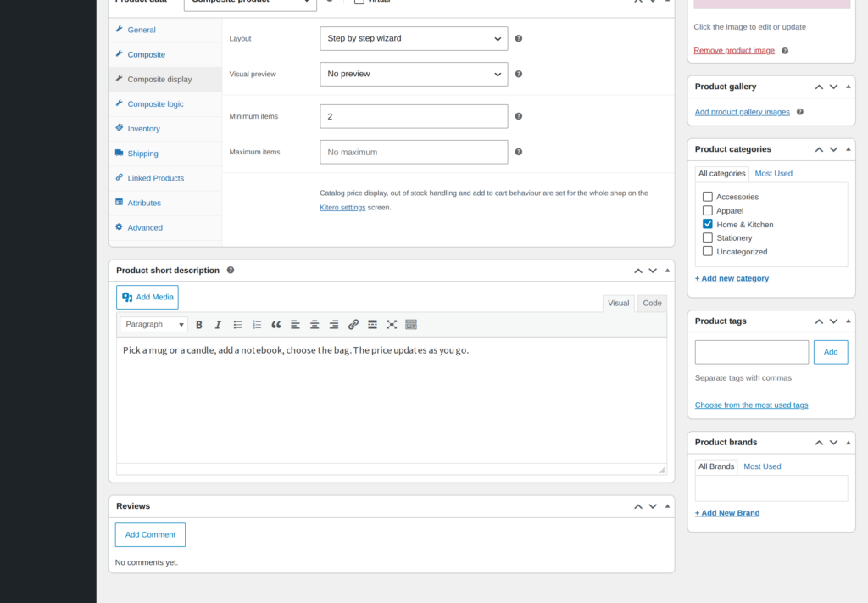Check the Apparel category
The image size is (868, 603).
[x=708, y=210]
